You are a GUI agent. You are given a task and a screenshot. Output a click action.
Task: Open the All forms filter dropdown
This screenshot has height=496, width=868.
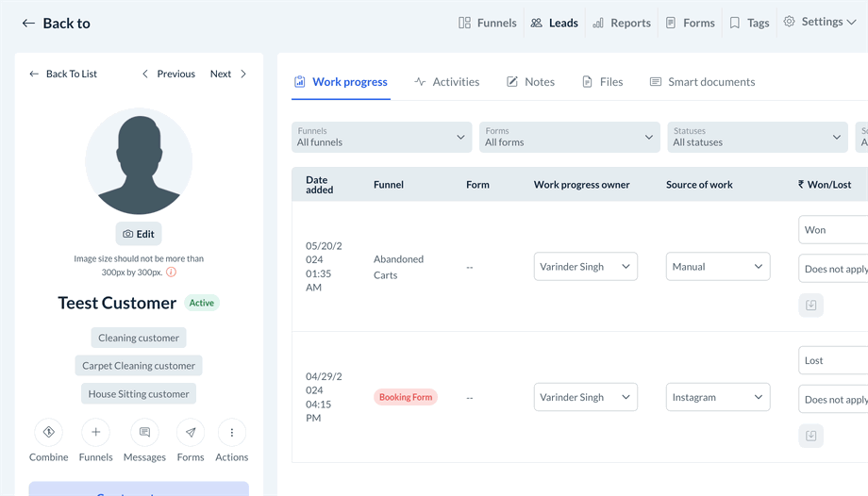(570, 137)
